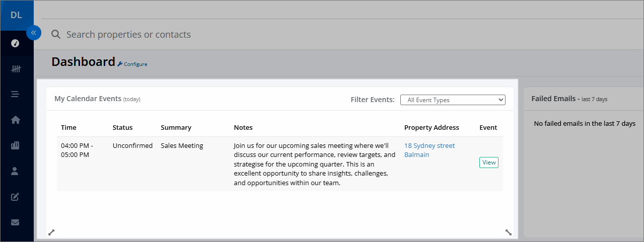Open the envelope icon in sidebar
Viewport: 644px width, 242px height.
tap(15, 222)
